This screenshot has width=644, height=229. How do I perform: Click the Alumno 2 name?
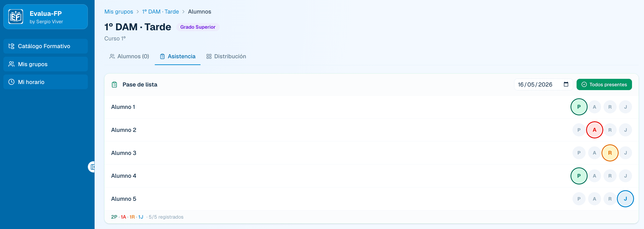(124, 130)
